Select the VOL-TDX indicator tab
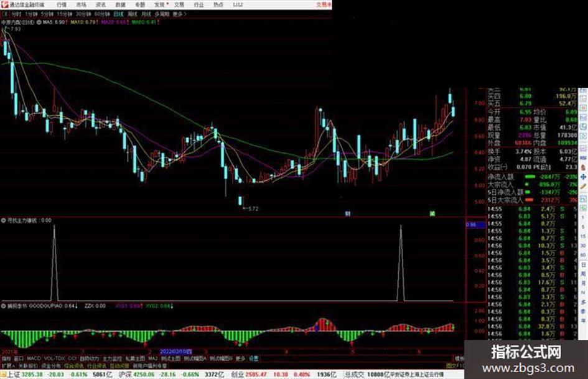This screenshot has width=588, height=379. tap(55, 358)
